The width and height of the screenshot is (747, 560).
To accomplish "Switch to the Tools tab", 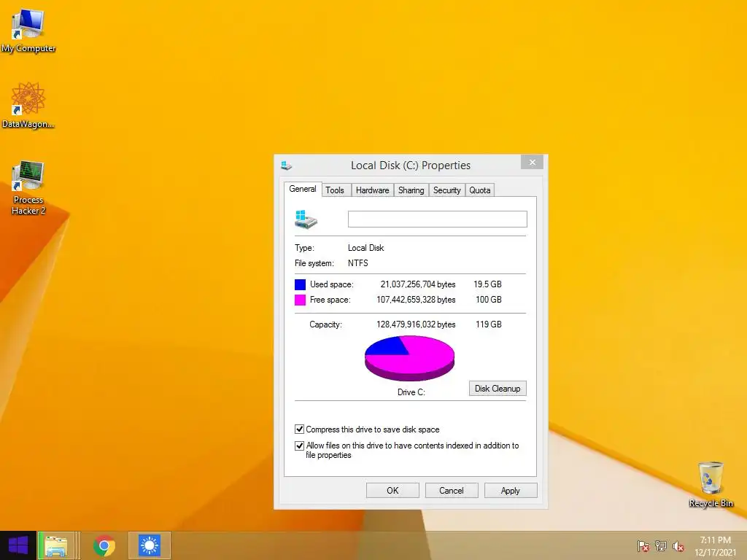I will tap(335, 190).
